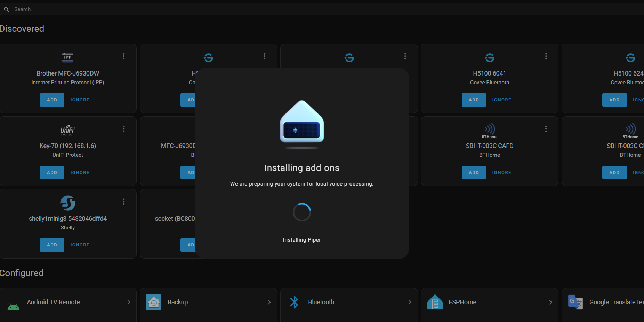This screenshot has height=322, width=644.
Task: Expand the Backup integration chevron
Action: coord(269,302)
